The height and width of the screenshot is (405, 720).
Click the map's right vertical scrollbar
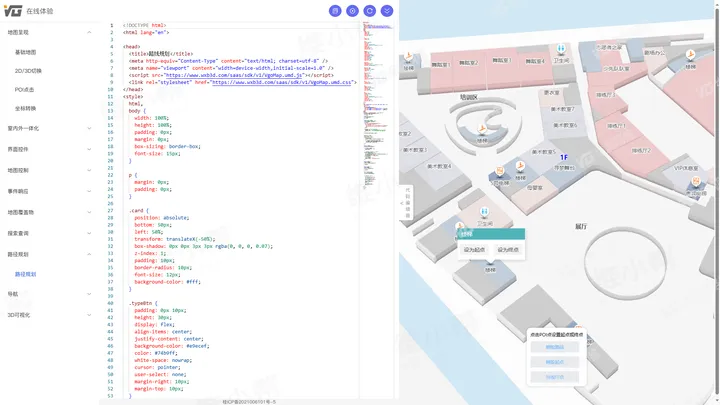717,202
